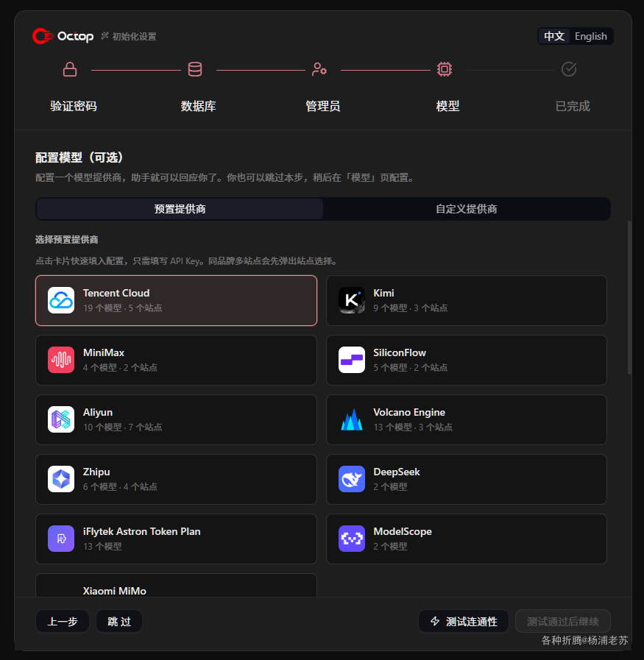The image size is (644, 660).
Task: Click the MiniMax waveform logo
Action: pyautogui.click(x=61, y=360)
